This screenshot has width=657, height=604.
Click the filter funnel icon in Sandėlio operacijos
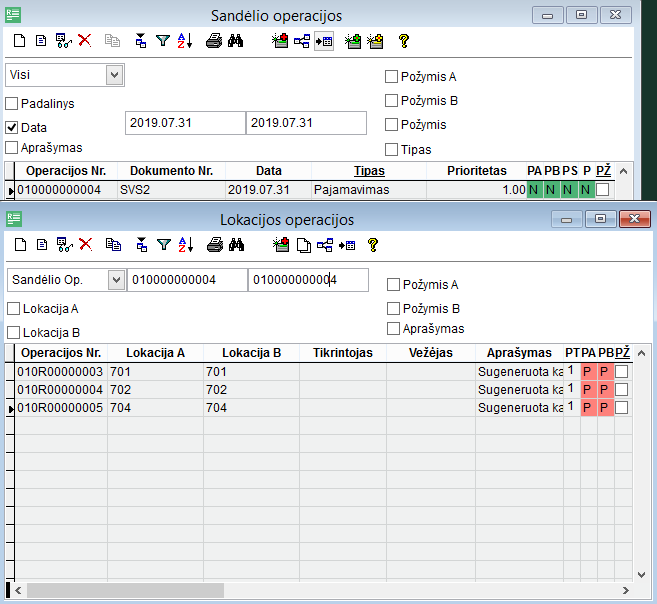[163, 41]
